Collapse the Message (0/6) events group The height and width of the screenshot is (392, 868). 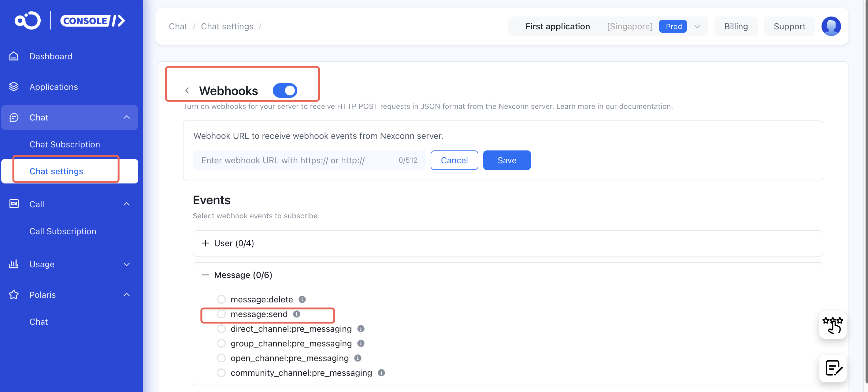point(205,275)
